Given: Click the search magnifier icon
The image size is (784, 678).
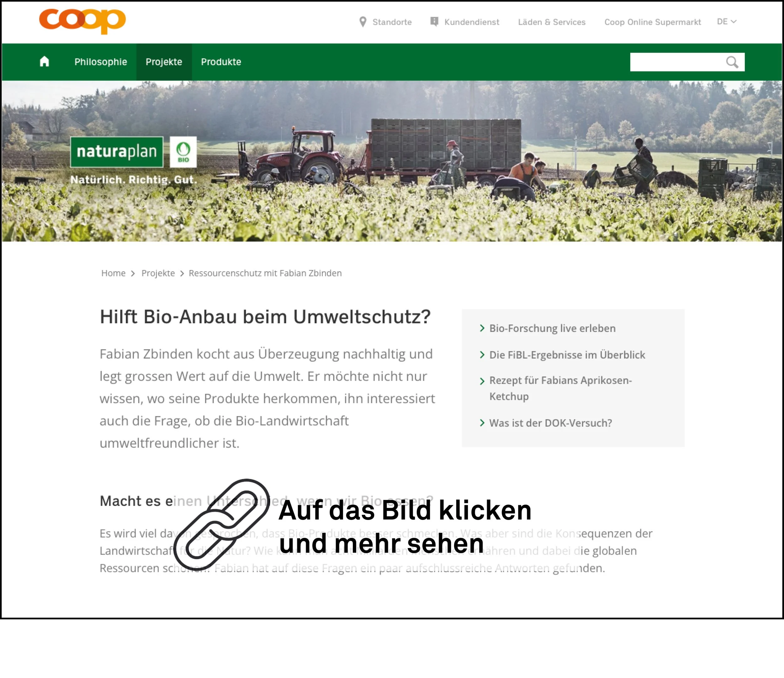Looking at the screenshot, I should click(732, 62).
